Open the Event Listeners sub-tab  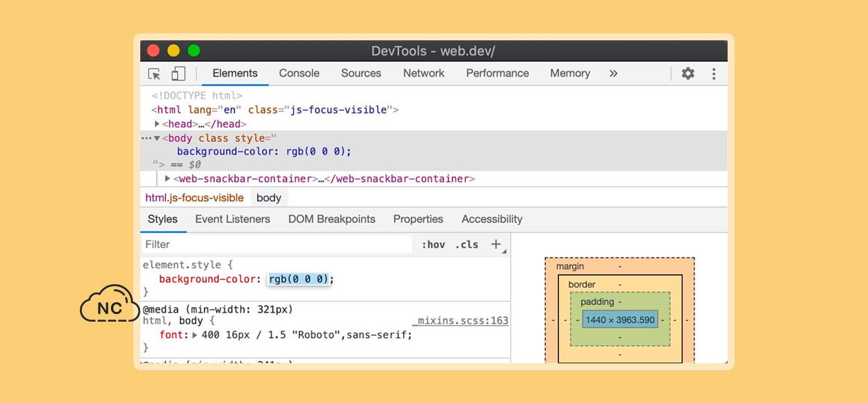[233, 220]
